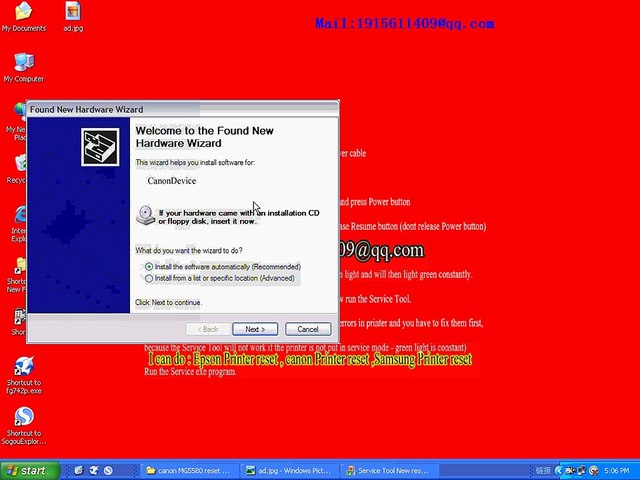Select Install the software automatically (Recommended)

[x=223, y=267]
